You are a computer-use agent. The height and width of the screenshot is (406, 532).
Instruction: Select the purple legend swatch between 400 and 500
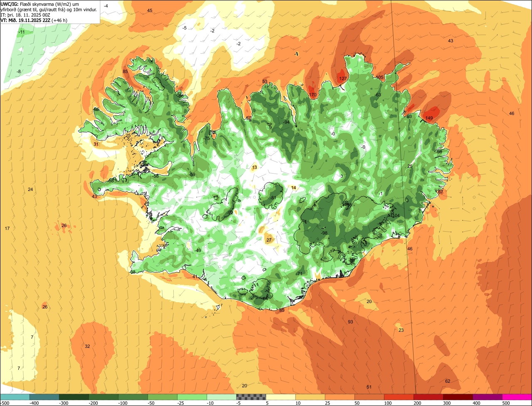point(488,397)
